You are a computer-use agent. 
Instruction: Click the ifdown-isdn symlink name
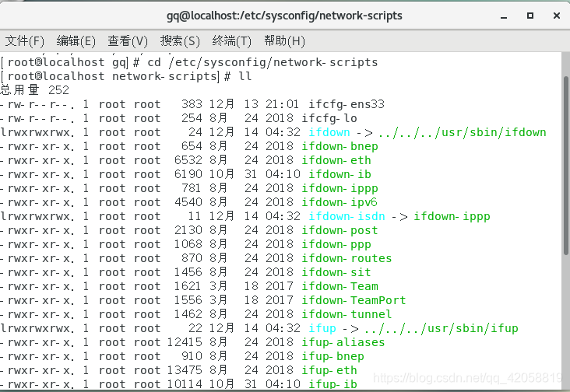(347, 216)
